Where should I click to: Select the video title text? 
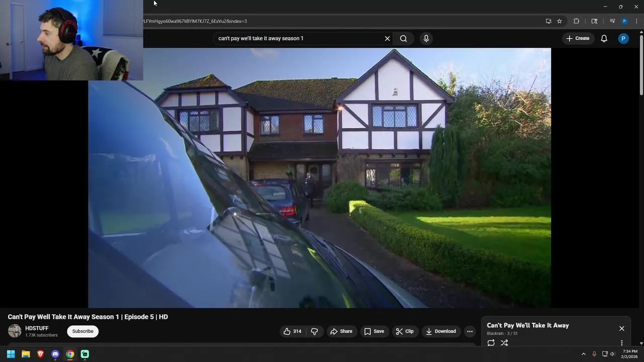[88, 317]
